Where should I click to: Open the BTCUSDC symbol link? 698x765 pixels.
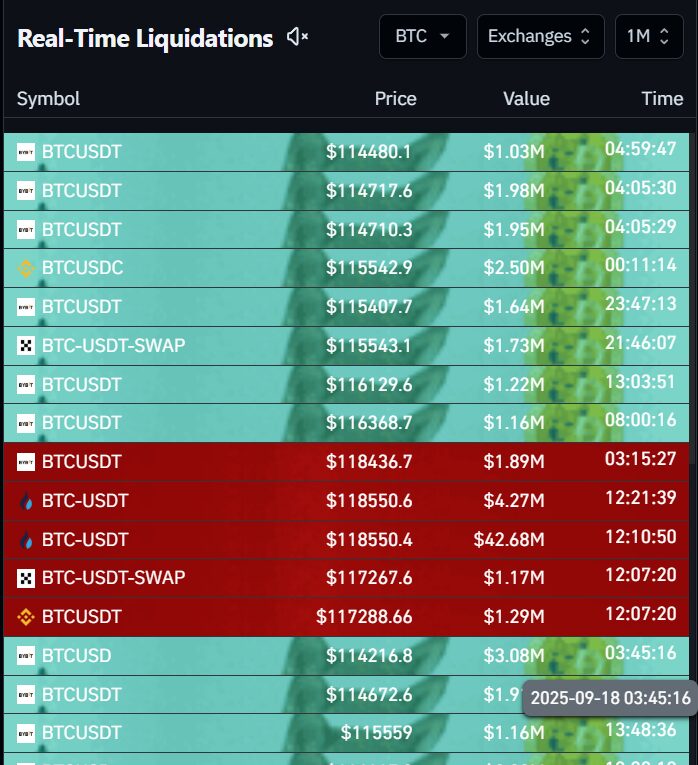pyautogui.click(x=82, y=268)
